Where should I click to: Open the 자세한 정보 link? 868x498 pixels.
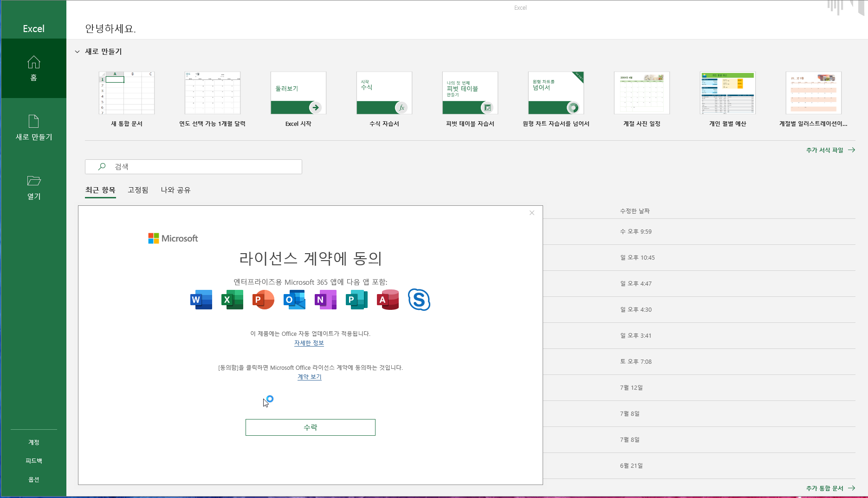point(309,343)
